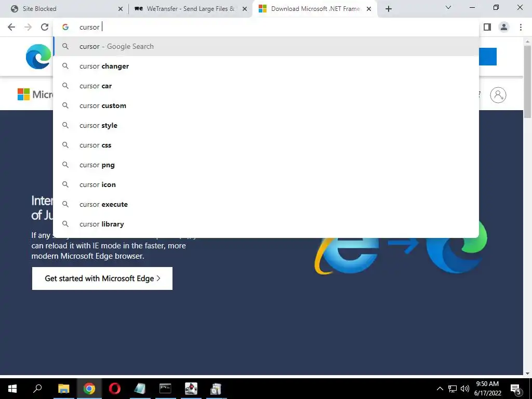Viewport: 532px width, 399px height.
Task: Select the 'cursor icon' suggestion
Action: [x=266, y=184]
